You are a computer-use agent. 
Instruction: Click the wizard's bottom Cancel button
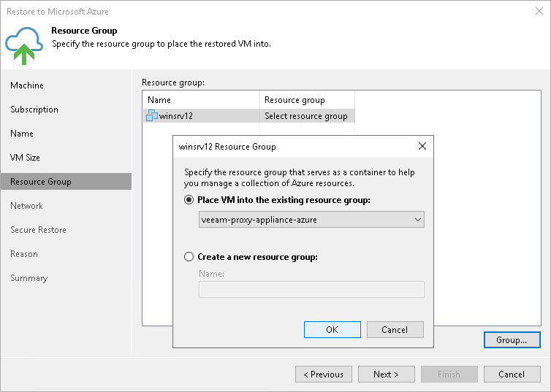[x=512, y=374]
